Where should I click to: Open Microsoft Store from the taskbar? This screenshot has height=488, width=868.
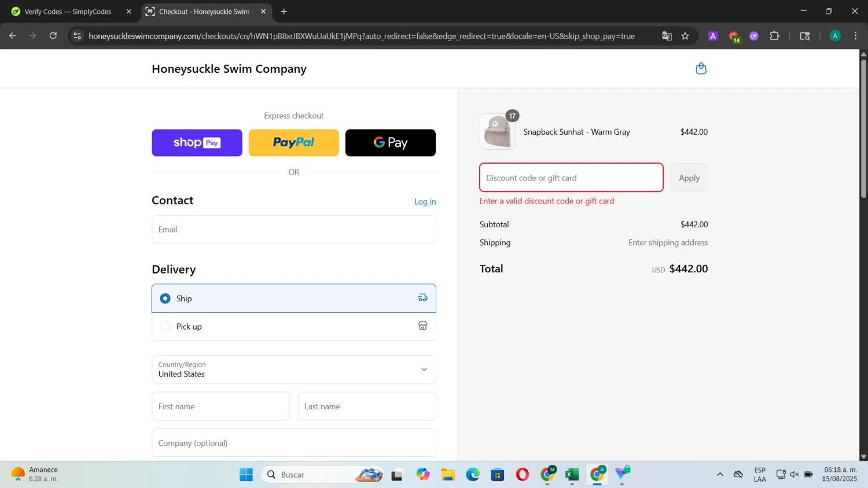(x=498, y=475)
